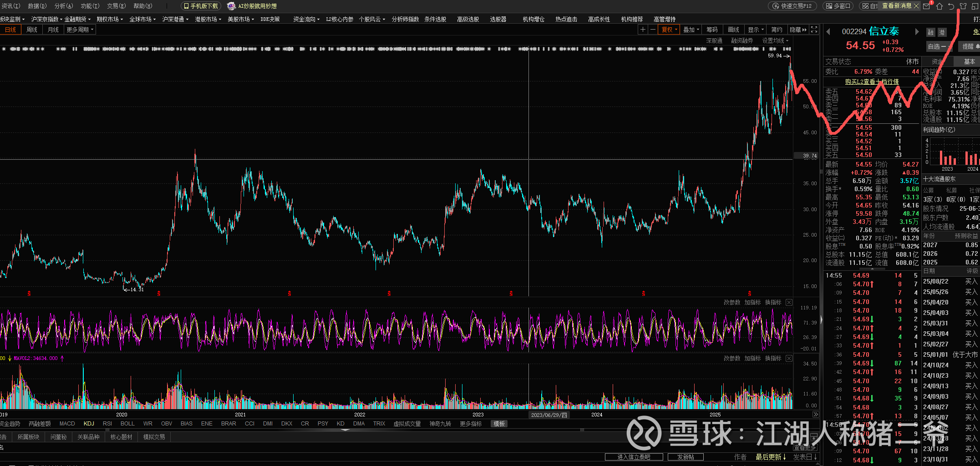Open the mail inbox envelope icon

tap(926, 6)
